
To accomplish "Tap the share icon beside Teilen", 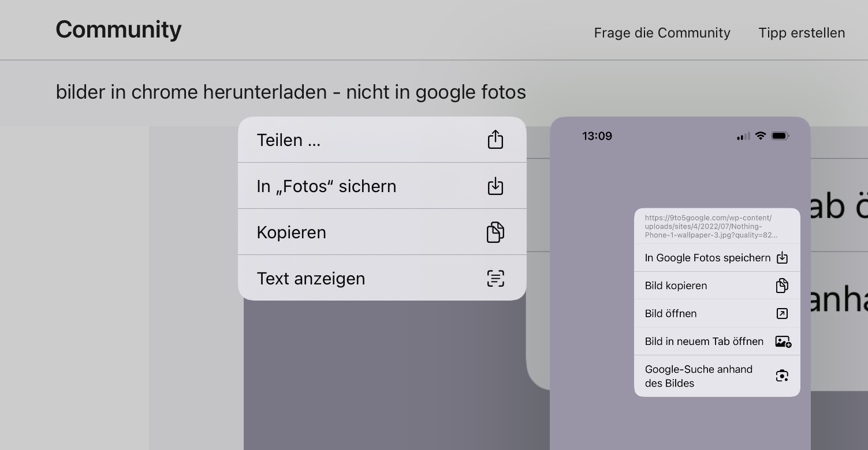I will click(495, 140).
